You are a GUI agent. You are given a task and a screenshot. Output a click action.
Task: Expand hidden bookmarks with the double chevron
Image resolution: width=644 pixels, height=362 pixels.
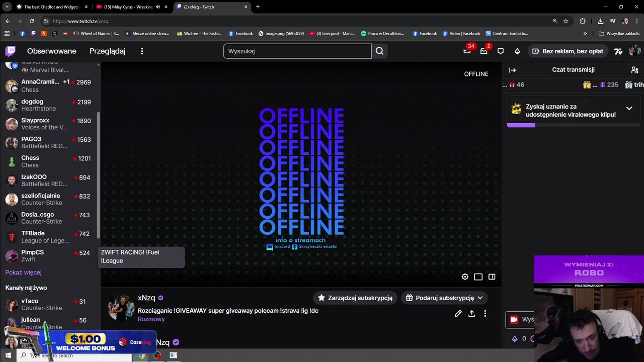point(585,34)
